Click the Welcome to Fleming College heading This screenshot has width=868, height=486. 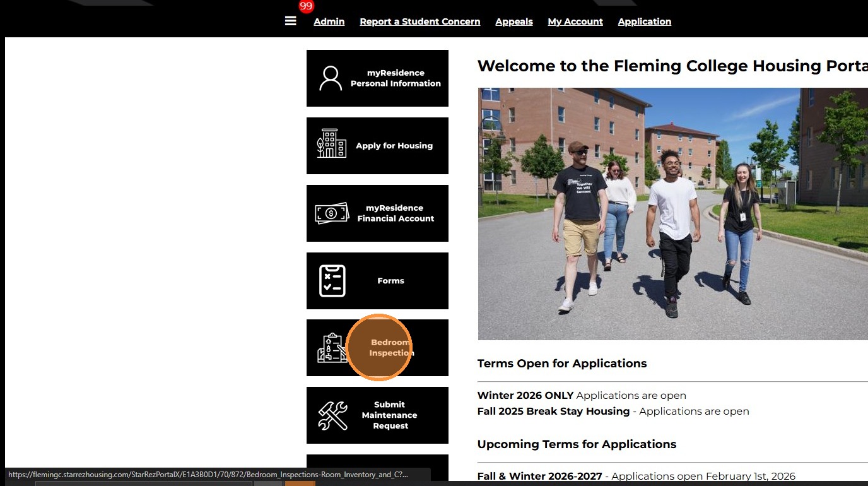pos(672,66)
